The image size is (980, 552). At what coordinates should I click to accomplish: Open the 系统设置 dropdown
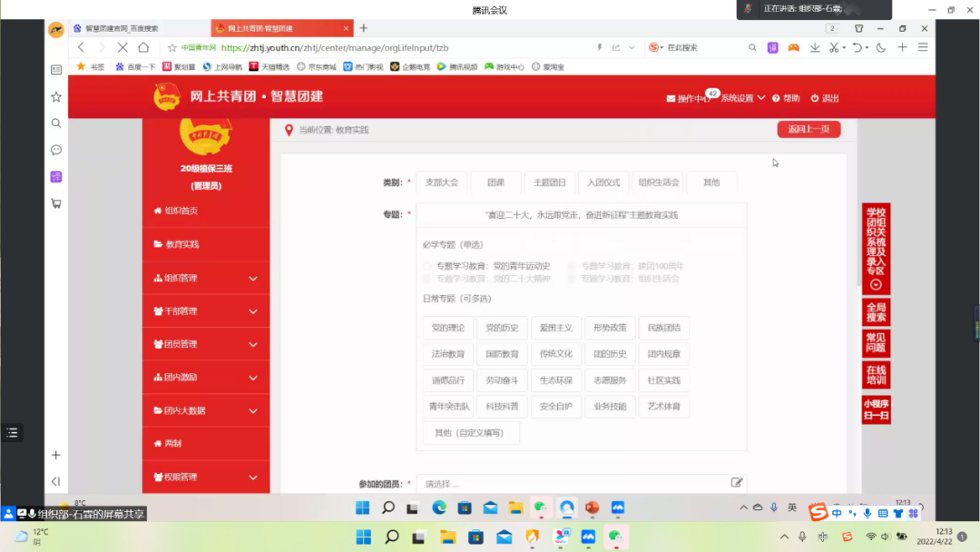pyautogui.click(x=742, y=98)
